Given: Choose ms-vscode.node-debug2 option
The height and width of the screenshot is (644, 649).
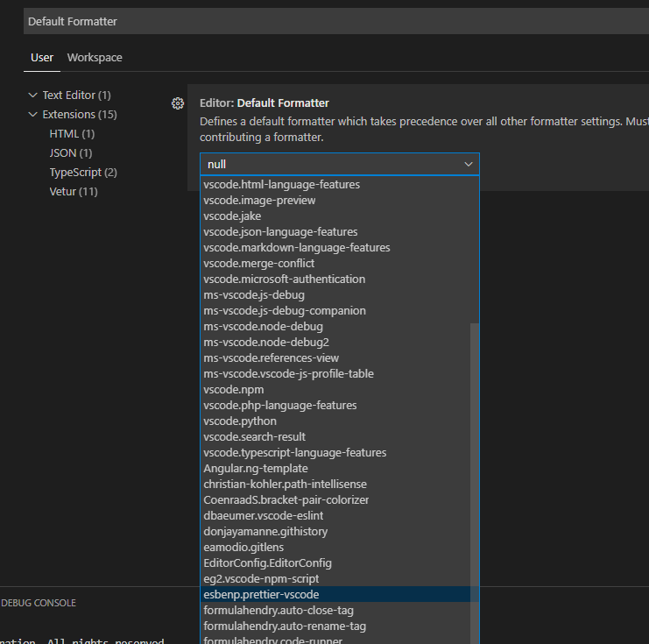Looking at the screenshot, I should [x=335, y=342].
